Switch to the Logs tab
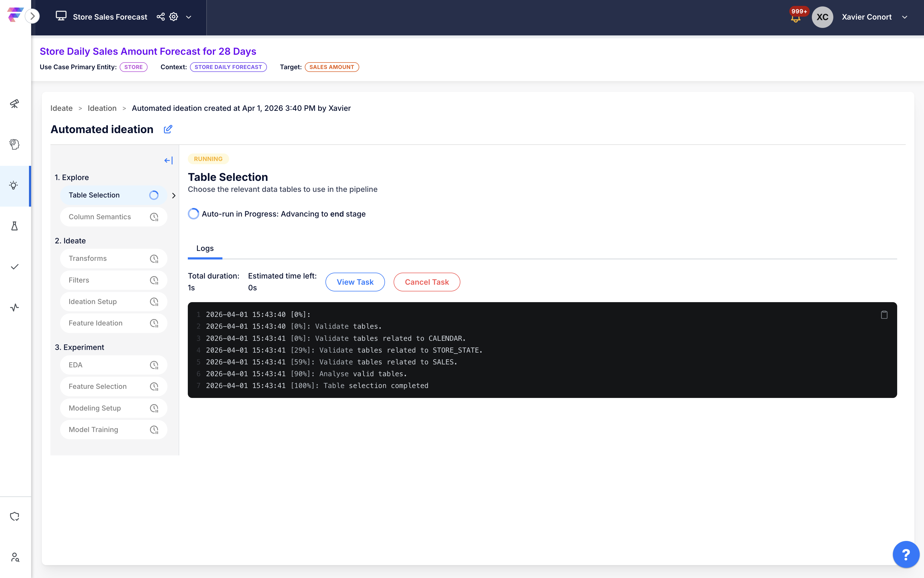Screen dimensions: 924x578 pyautogui.click(x=205, y=248)
